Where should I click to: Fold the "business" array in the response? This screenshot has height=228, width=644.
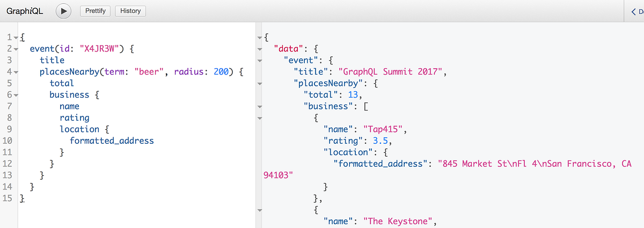259,106
